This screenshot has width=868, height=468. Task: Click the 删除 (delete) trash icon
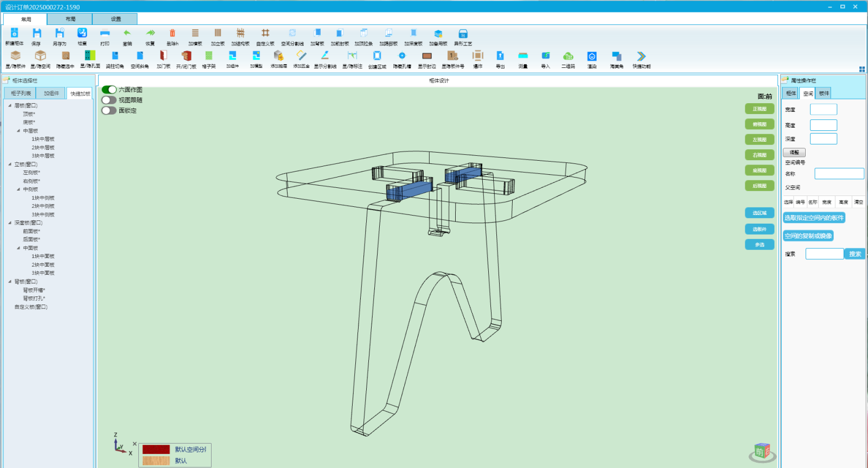coord(172,34)
